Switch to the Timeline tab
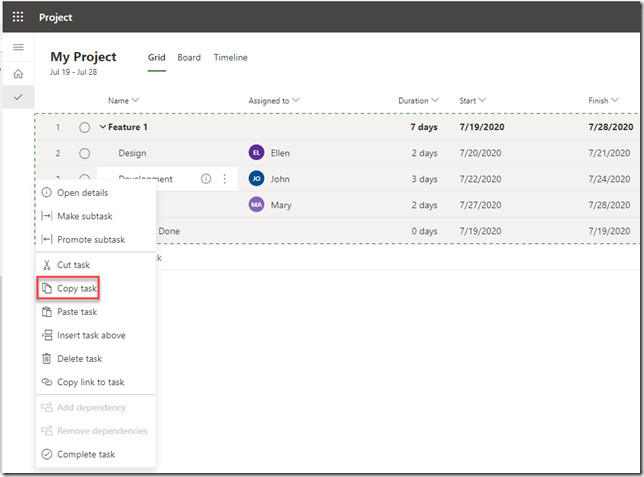Screen dimensions: 644x477 coord(230,58)
